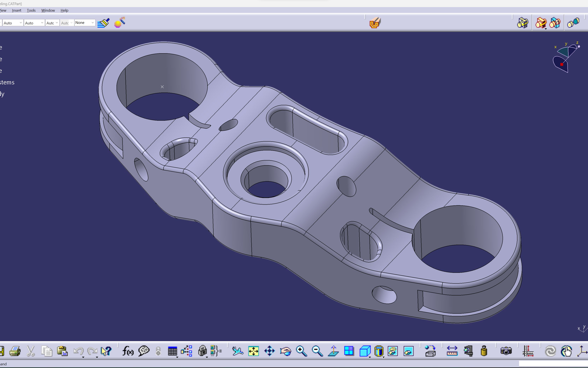Click the Painter brush icon
Viewport: 588px width, 368px height.
104,23
